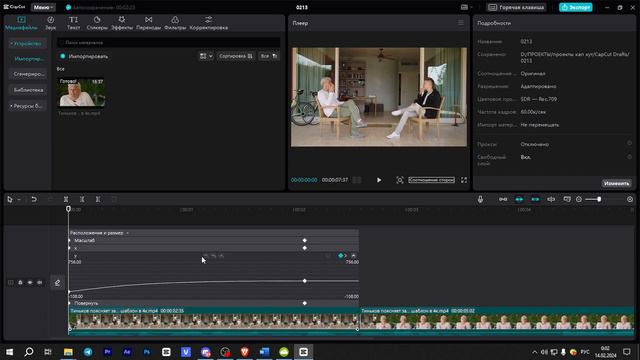Toggle the teal add-keyframe diamond in Y row

(x=341, y=256)
